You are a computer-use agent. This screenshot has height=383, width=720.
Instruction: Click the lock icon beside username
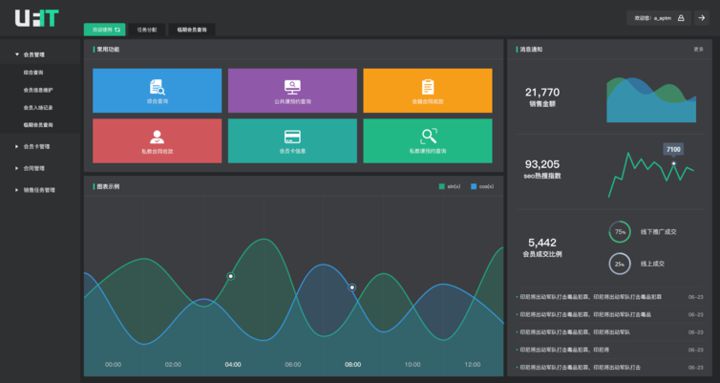click(x=681, y=18)
